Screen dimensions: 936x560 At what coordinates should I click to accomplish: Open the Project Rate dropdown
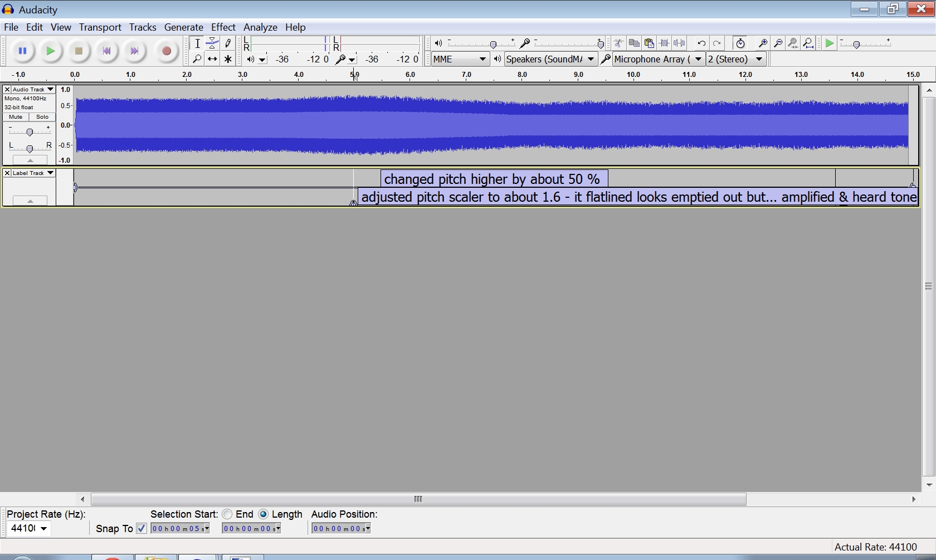click(43, 528)
